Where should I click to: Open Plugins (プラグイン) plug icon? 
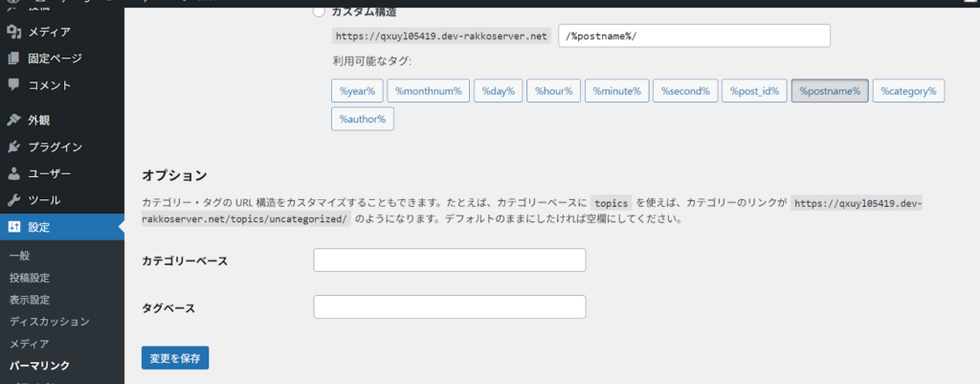pyautogui.click(x=14, y=147)
